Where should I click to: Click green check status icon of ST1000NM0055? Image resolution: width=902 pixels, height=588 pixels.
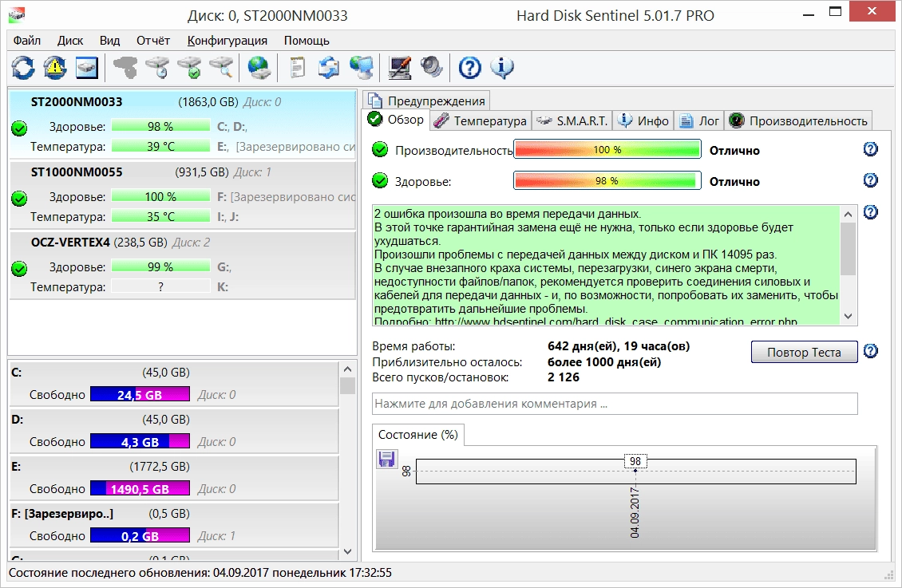click(19, 199)
